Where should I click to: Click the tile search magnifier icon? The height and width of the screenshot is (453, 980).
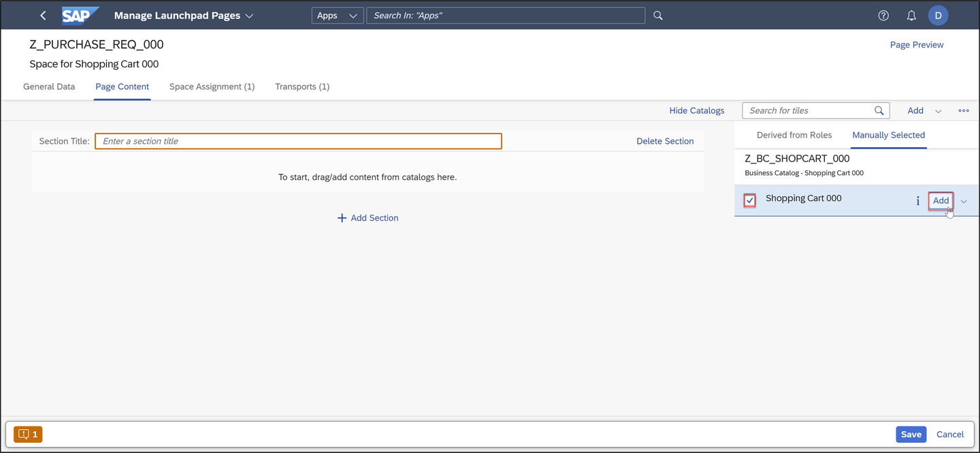(879, 110)
